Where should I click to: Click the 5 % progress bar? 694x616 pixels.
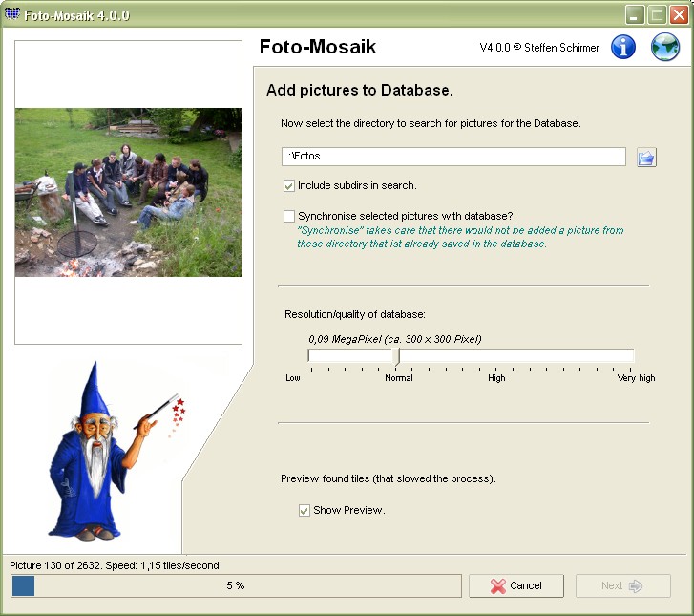(x=236, y=585)
